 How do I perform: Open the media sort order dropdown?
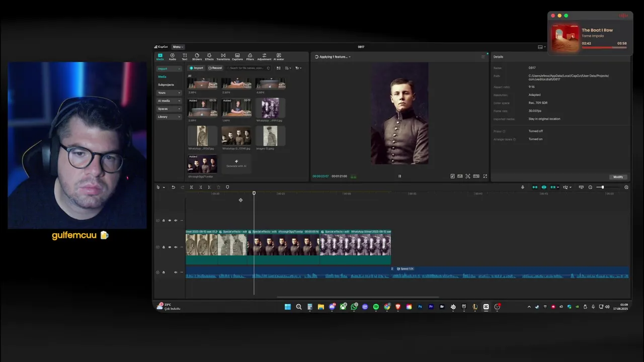288,68
